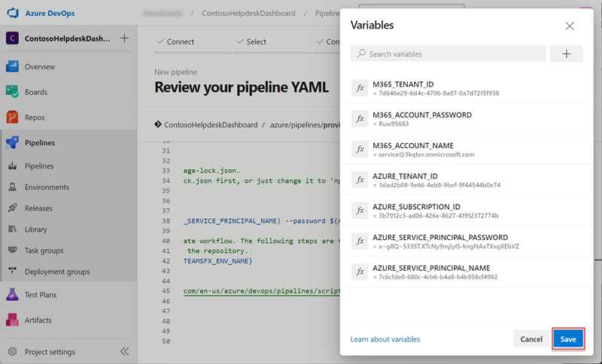Select the AZURE_SUBSCRIPTION_ID variable name
Viewport: 602px width, 364px height.
416,207
